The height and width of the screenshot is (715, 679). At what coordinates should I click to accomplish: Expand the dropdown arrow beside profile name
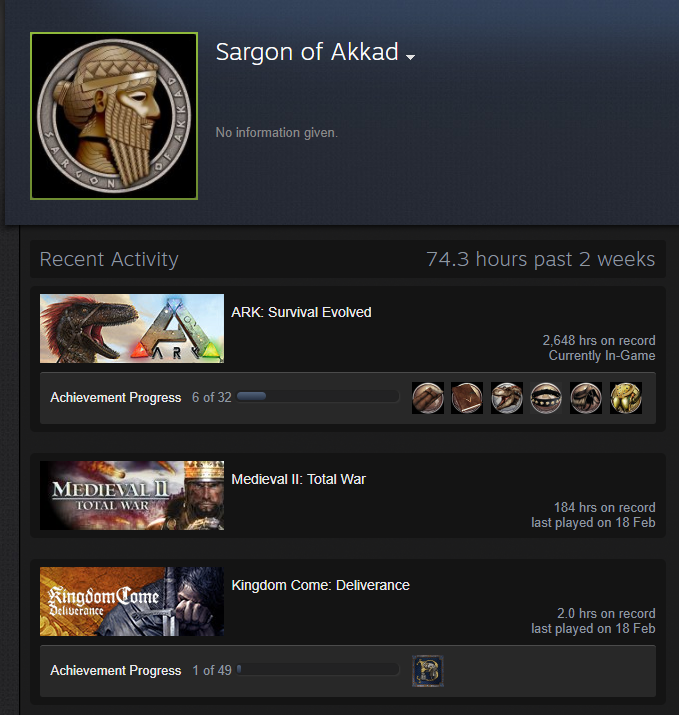(410, 57)
